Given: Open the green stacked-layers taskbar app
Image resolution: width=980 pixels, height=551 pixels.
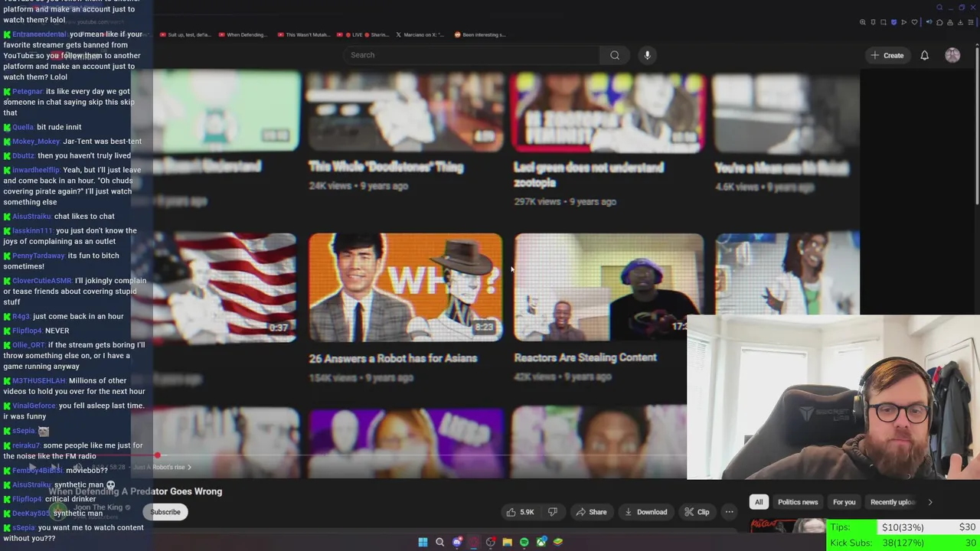Looking at the screenshot, I should 558,542.
